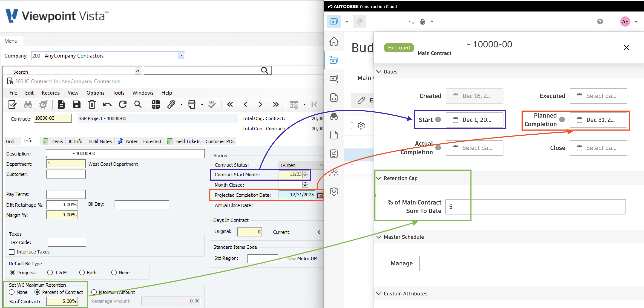Click search magnifier in Vista search box
Image resolution: width=644 pixels, height=308 pixels.
(x=264, y=71)
